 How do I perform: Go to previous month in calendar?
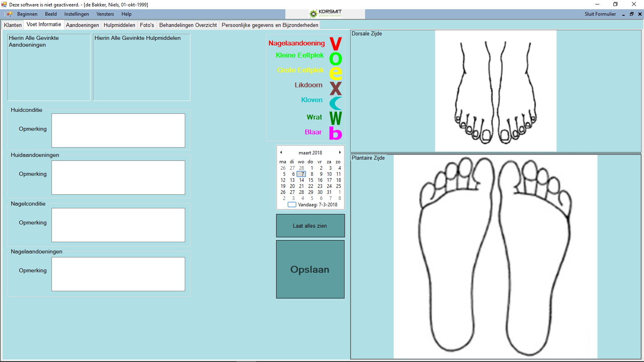[x=281, y=152]
